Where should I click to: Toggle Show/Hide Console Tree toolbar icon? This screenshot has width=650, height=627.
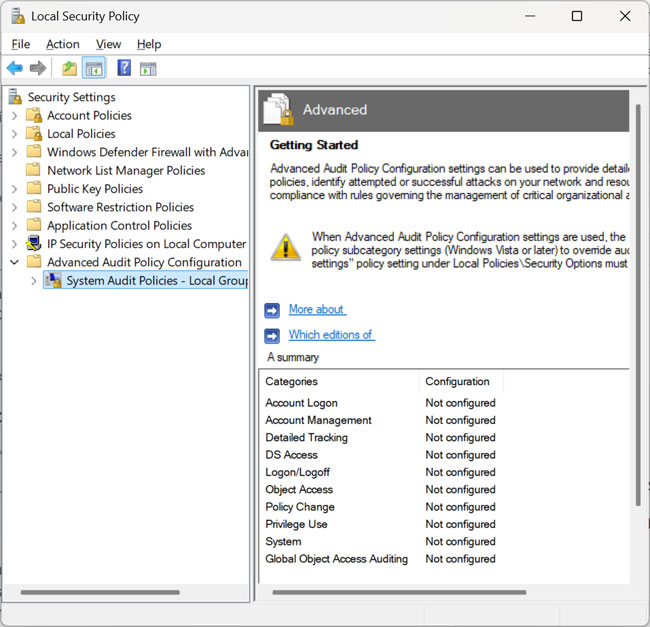pyautogui.click(x=94, y=68)
